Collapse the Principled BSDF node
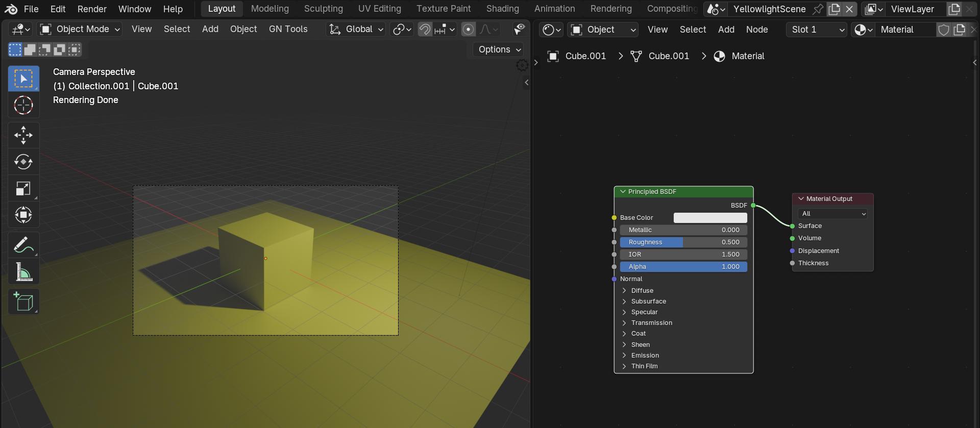Screen dimensions: 980x428 [623, 192]
